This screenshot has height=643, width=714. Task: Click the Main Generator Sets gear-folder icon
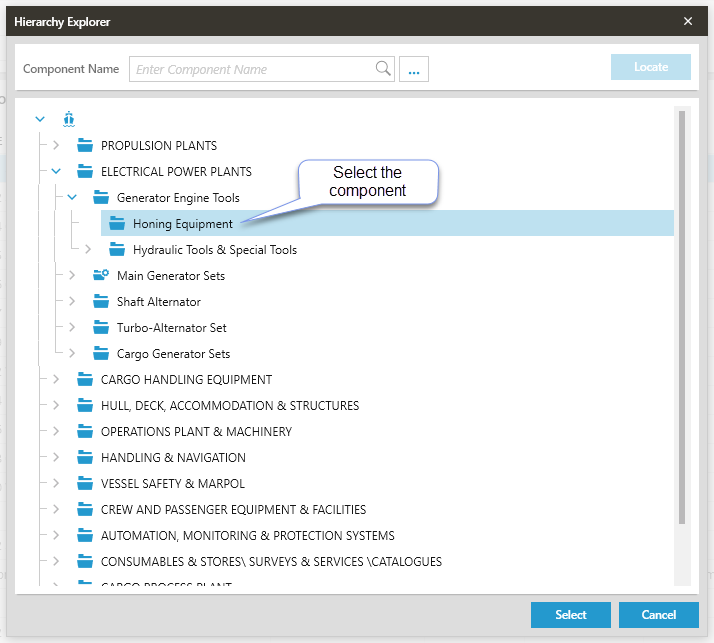(x=101, y=275)
